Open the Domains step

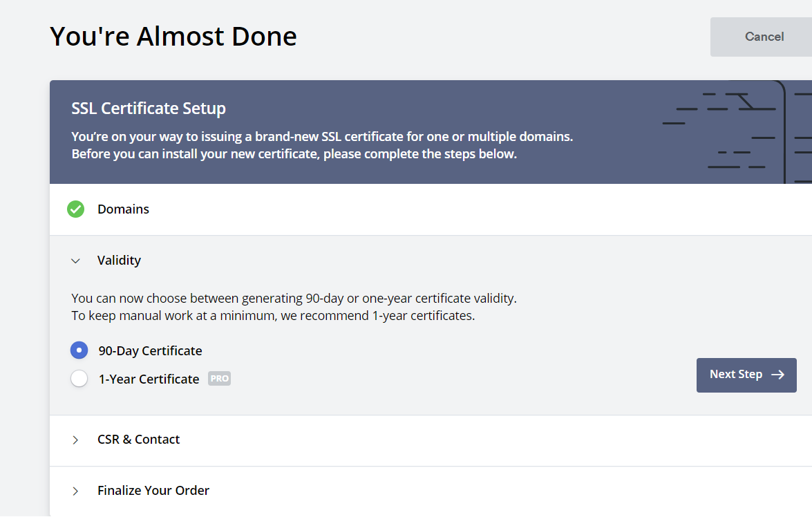[x=431, y=209]
